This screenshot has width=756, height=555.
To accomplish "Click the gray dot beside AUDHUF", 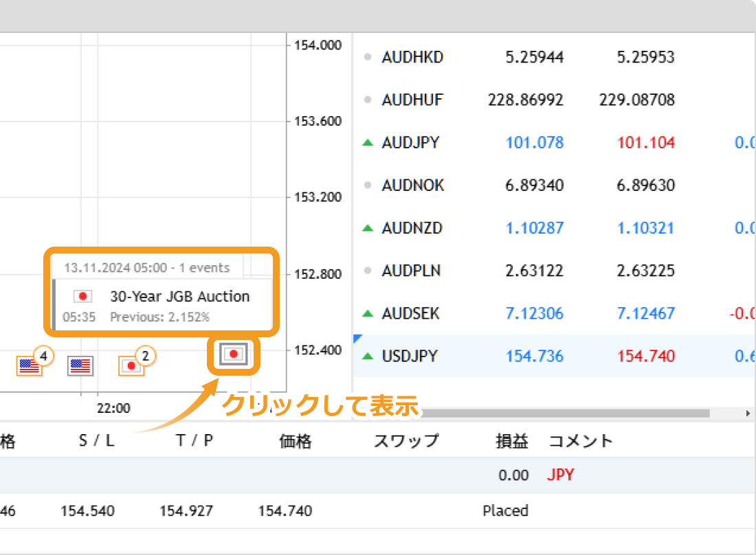I will pos(368,100).
